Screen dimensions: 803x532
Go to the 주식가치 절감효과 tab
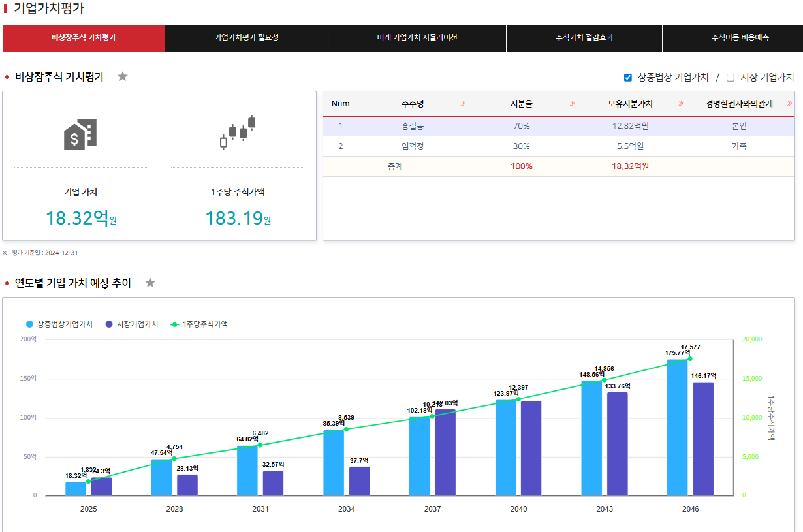pyautogui.click(x=584, y=38)
